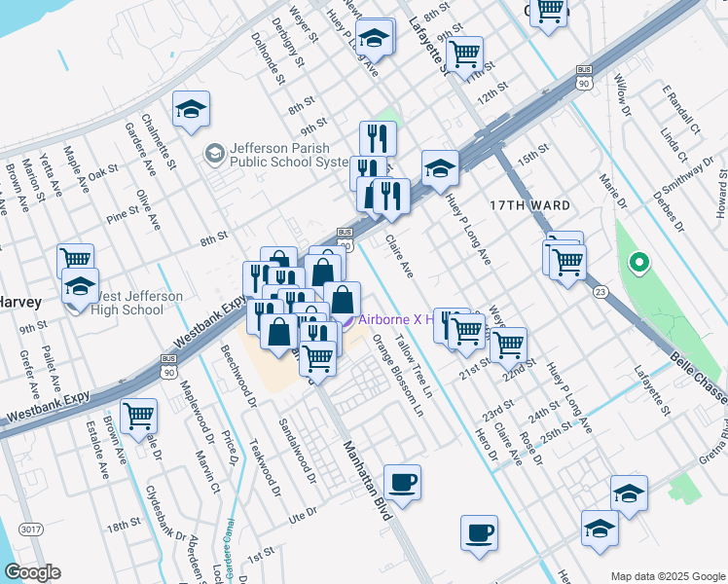Viewport: 728px width, 584px height.
Task: Select the shopping cart marker near 22nd St
Action: (x=508, y=344)
